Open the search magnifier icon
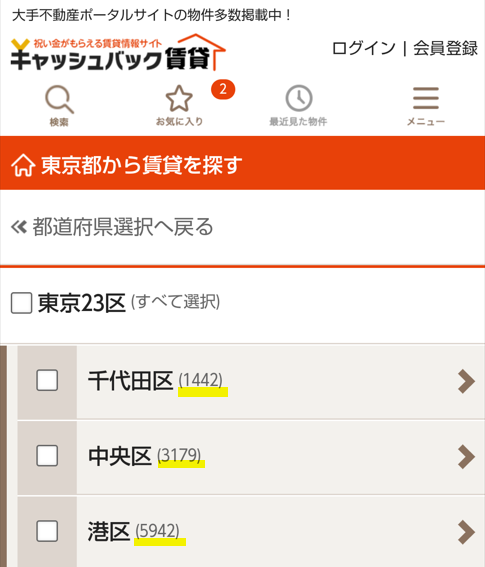 tap(59, 99)
